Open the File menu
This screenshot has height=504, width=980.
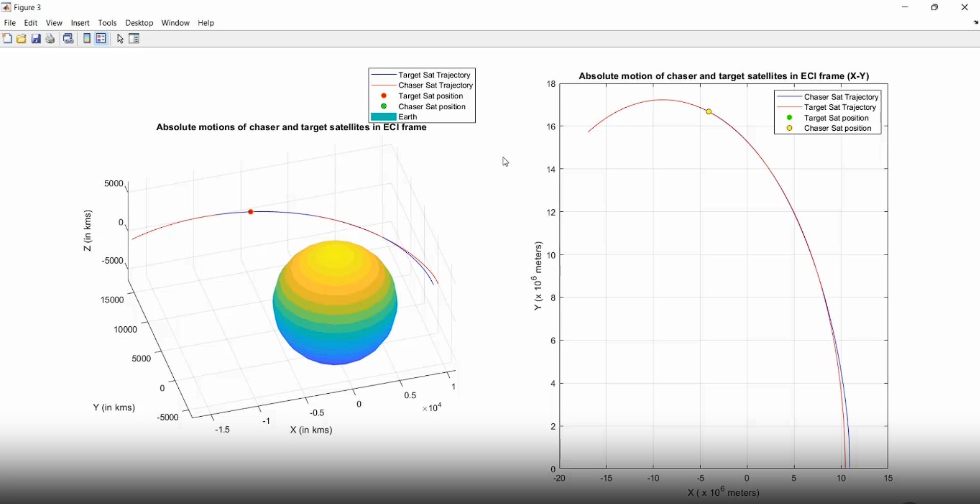10,23
